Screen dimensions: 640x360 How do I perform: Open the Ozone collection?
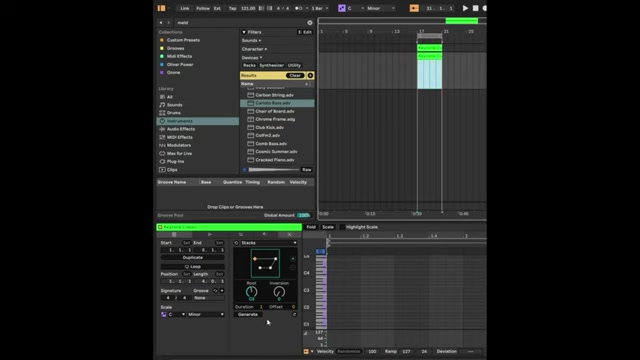click(x=173, y=73)
